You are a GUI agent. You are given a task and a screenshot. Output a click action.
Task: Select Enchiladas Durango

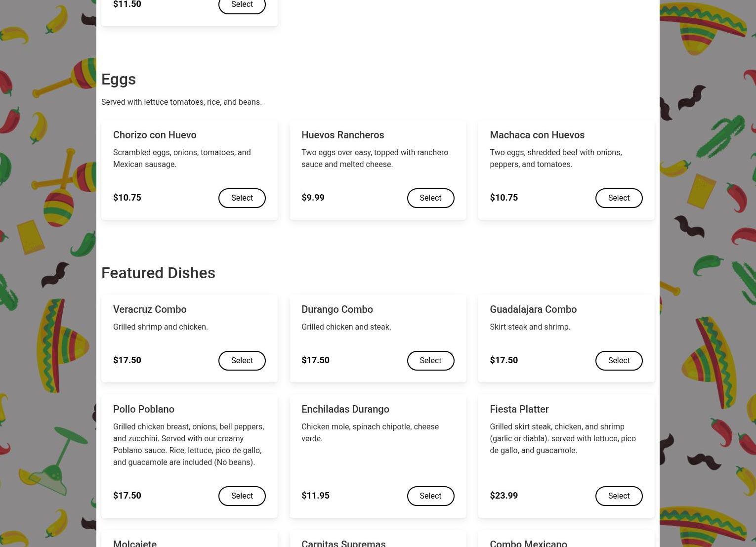(430, 496)
